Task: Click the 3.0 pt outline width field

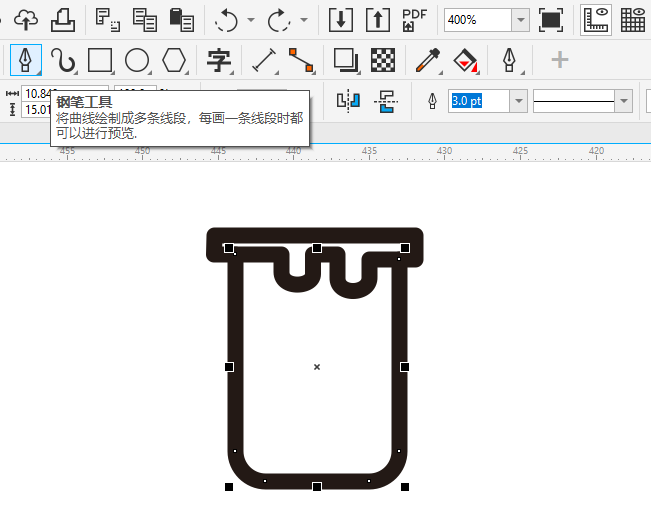Action: (x=479, y=101)
